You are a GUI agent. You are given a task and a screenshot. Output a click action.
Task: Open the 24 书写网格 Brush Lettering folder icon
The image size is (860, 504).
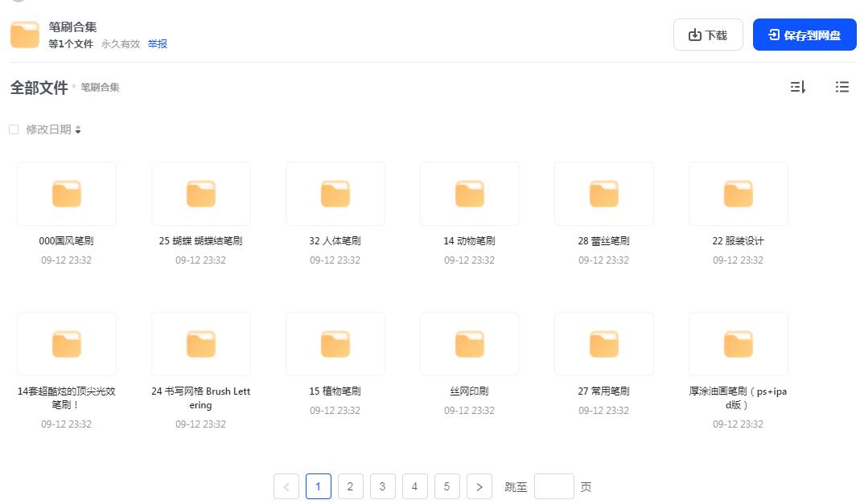point(201,344)
